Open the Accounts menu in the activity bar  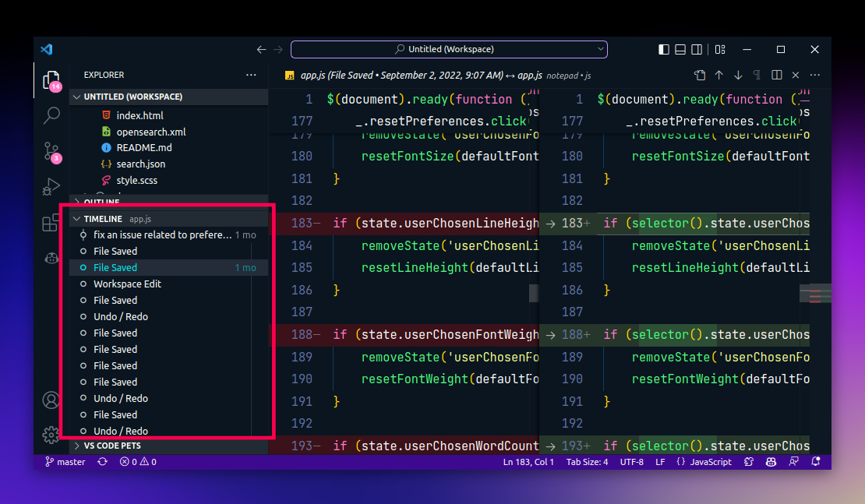point(51,400)
